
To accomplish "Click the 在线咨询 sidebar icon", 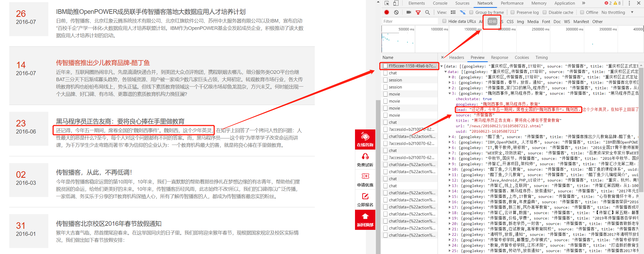I will [365, 139].
